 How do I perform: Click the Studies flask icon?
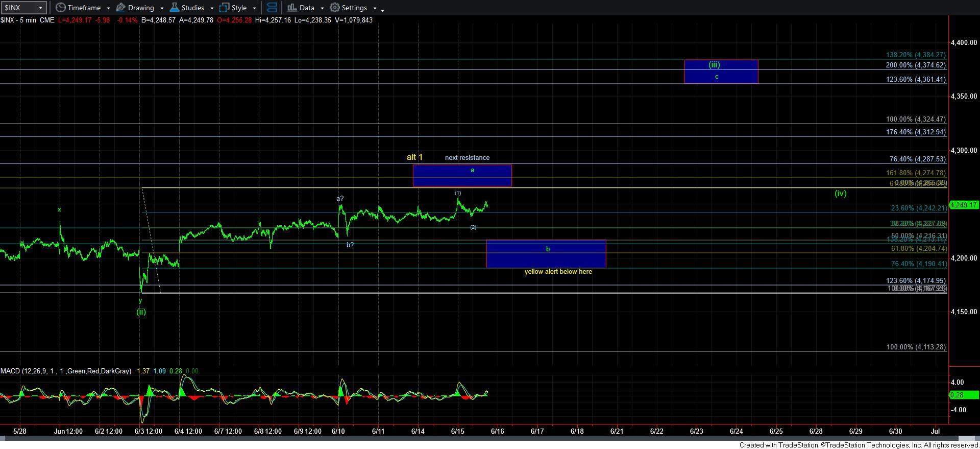(x=174, y=8)
